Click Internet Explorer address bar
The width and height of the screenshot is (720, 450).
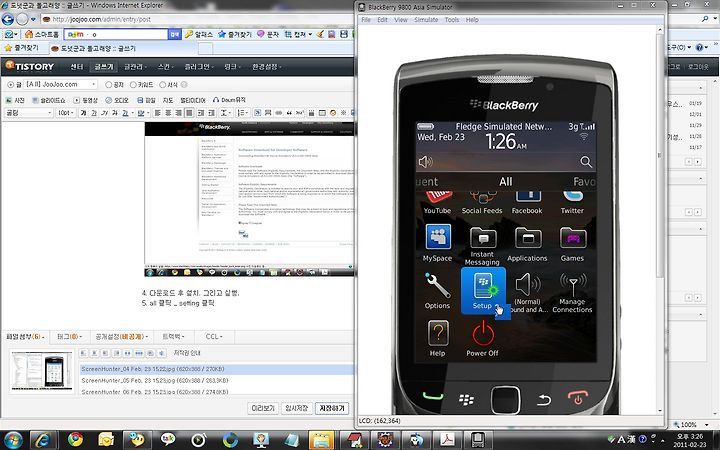coord(197,19)
